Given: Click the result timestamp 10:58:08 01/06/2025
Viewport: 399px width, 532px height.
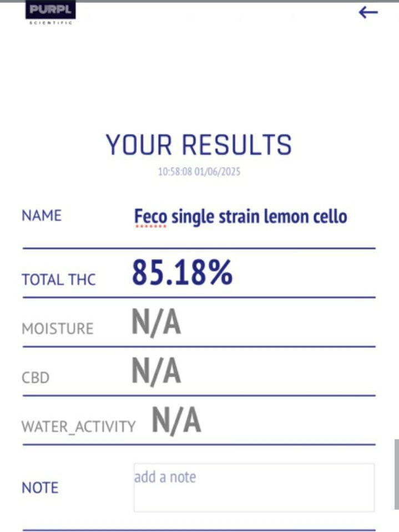Looking at the screenshot, I should click(199, 172).
